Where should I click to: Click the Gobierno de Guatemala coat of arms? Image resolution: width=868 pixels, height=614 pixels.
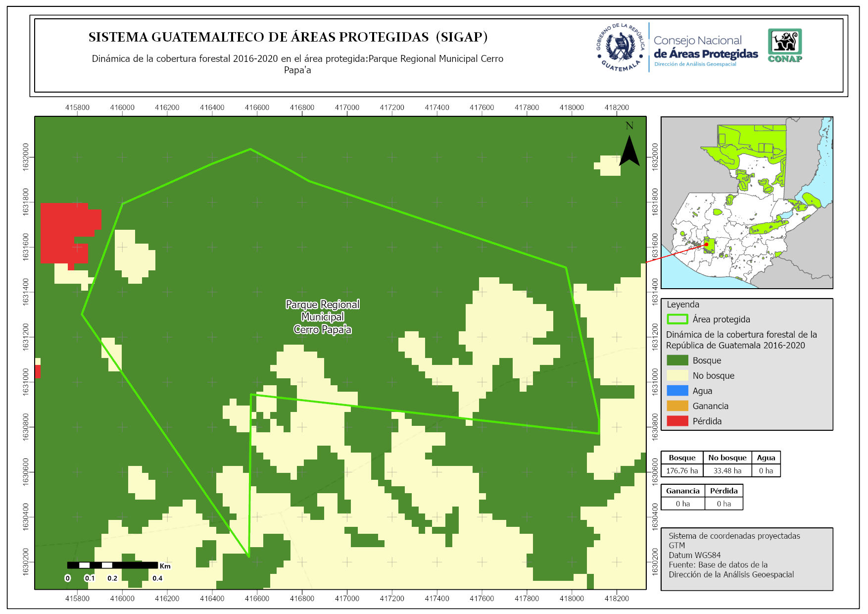(621, 48)
